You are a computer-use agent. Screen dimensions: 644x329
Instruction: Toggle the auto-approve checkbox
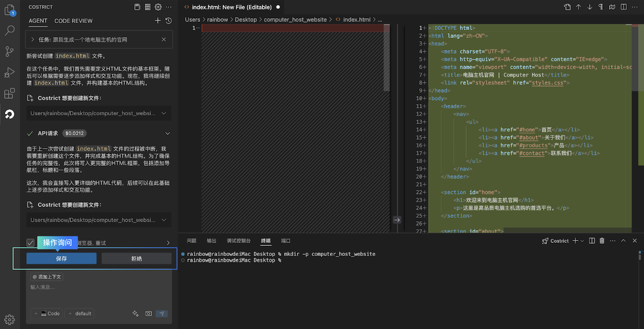[x=31, y=243]
